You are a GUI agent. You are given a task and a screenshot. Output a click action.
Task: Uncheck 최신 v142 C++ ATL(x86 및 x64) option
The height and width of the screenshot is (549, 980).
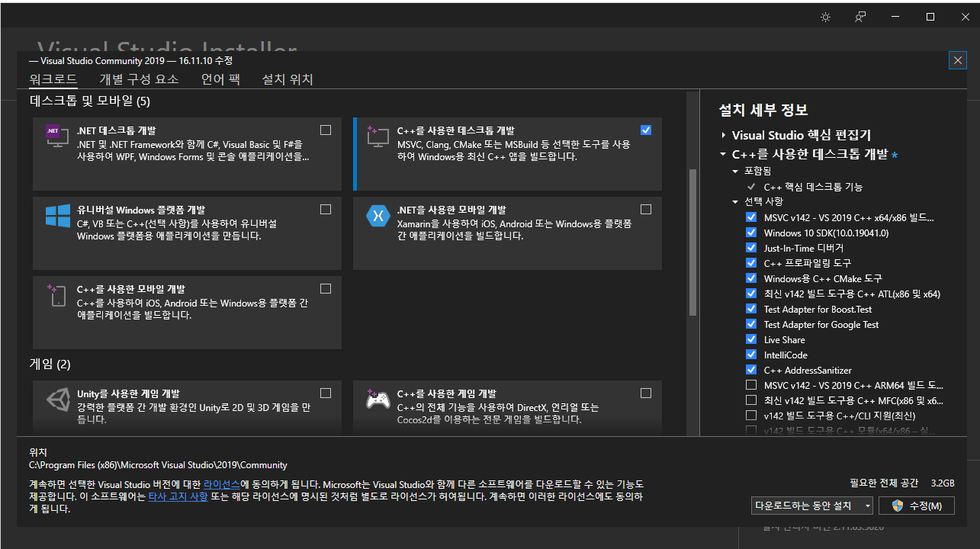point(751,294)
